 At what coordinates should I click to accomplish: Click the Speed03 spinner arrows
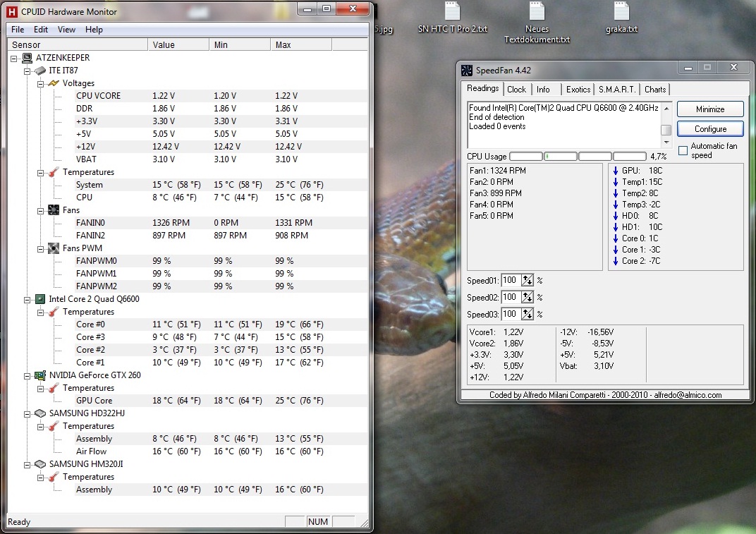[528, 314]
